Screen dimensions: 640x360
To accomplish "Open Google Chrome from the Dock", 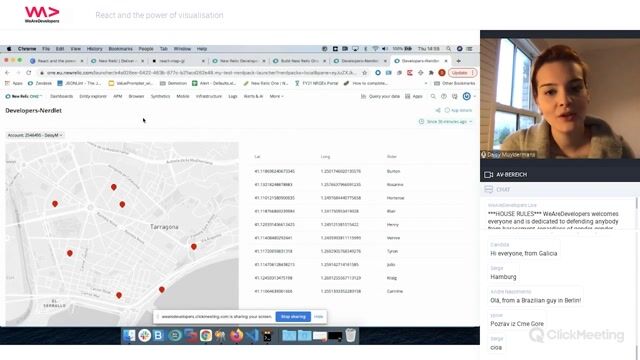I will click(x=206, y=336).
